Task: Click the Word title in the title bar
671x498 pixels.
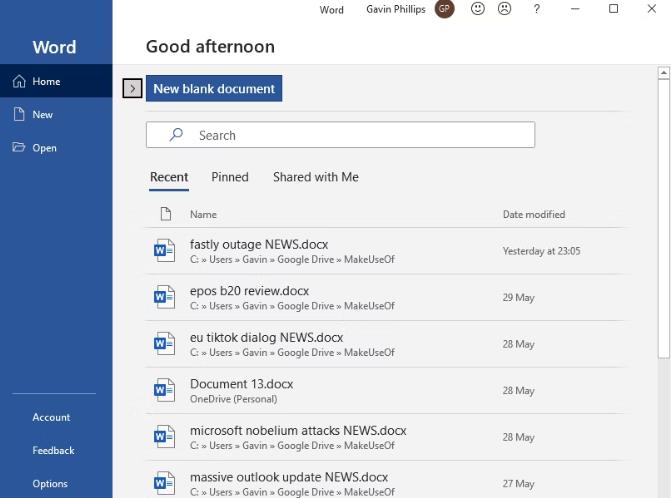Action: coord(332,9)
